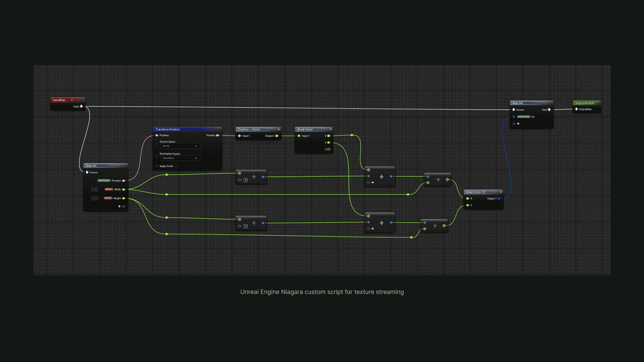This screenshot has width=644, height=362.
Task: Click the INPUT Width output pin
Action: click(124, 189)
